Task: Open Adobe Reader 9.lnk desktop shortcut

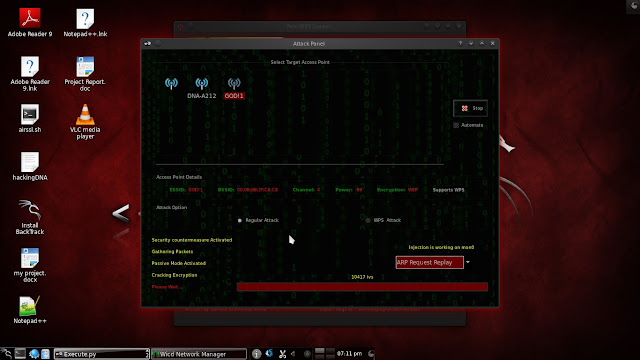Action: (x=30, y=73)
